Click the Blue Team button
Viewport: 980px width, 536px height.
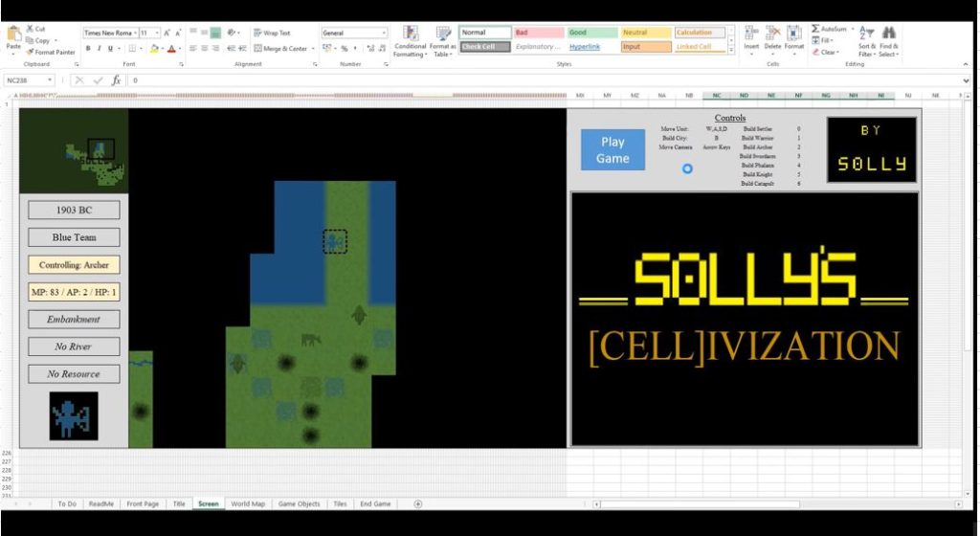click(x=74, y=237)
